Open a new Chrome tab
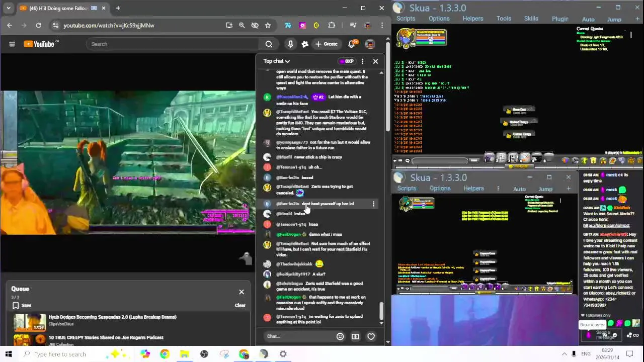The height and width of the screenshot is (362, 644). tap(118, 8)
